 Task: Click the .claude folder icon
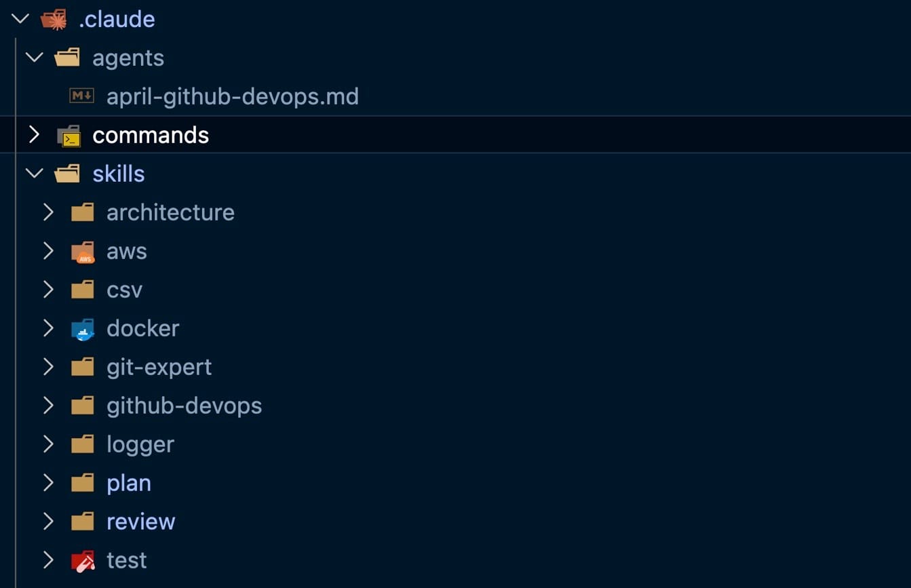(54, 19)
